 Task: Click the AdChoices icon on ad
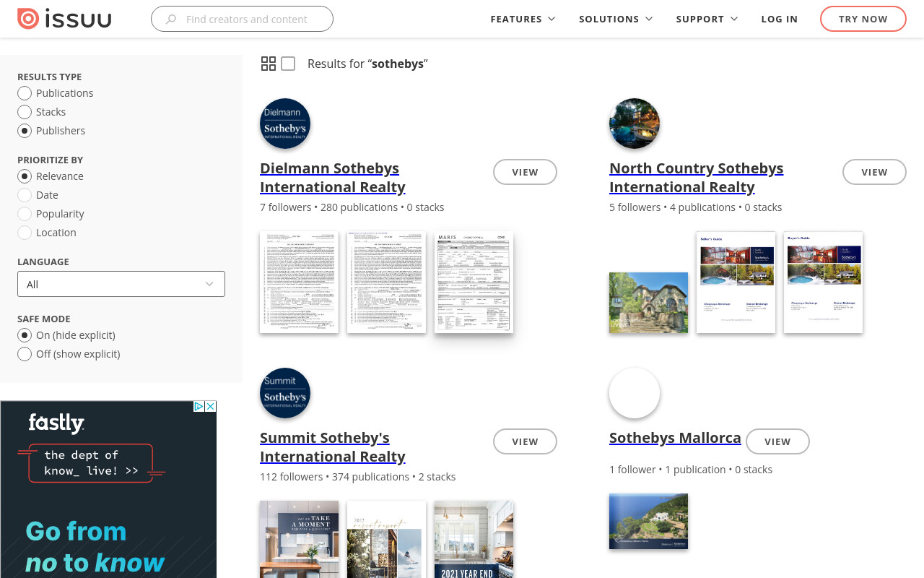tap(199, 407)
